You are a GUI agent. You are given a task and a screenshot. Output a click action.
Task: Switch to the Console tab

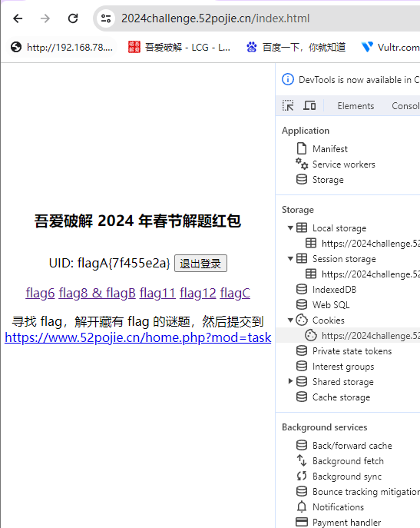[405, 106]
